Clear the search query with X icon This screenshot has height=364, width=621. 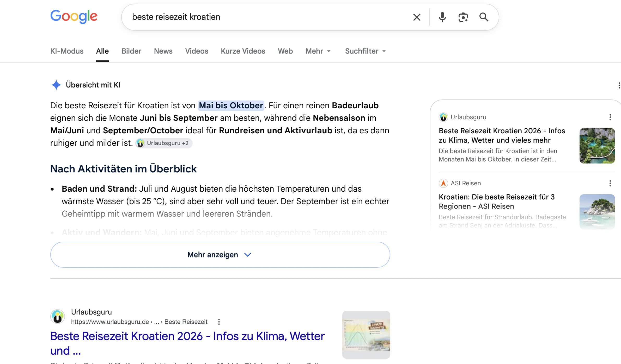(x=417, y=17)
